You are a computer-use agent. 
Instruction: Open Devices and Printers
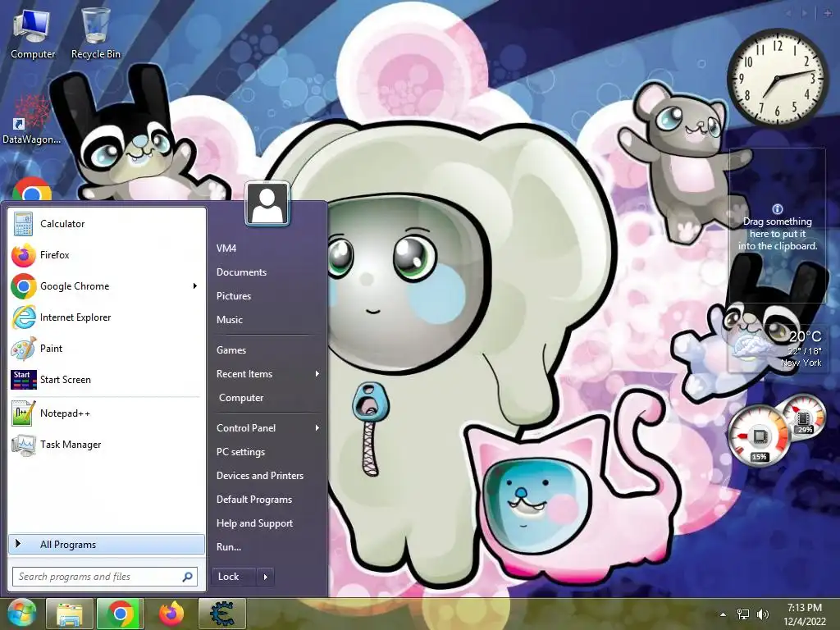point(260,476)
